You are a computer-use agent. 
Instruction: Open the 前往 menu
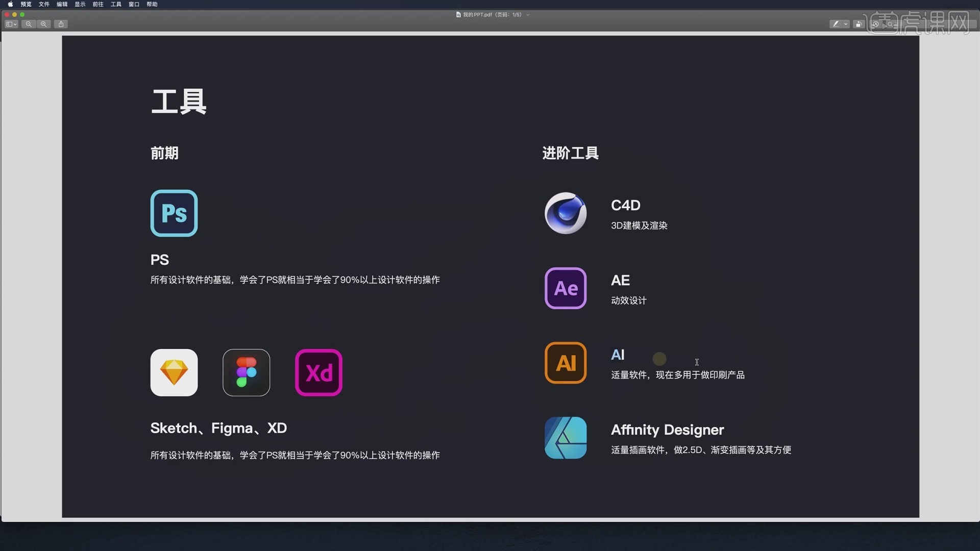pos(98,4)
